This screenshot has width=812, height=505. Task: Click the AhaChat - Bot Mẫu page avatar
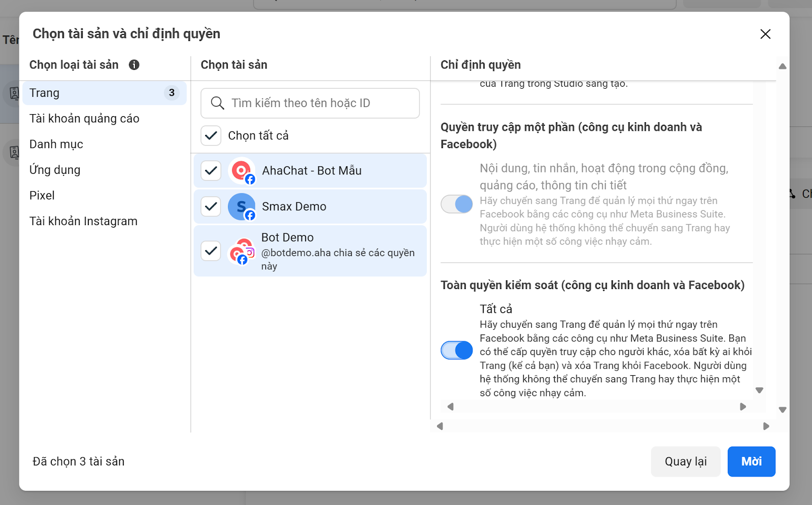coord(242,171)
